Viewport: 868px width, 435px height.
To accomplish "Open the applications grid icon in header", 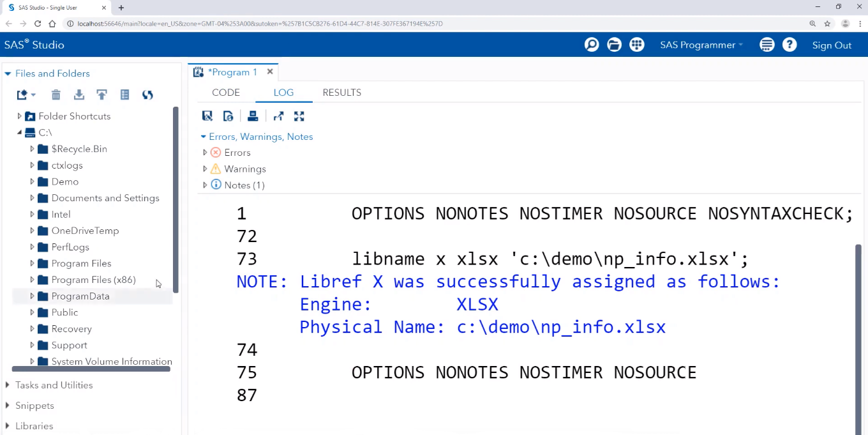I will coord(636,45).
